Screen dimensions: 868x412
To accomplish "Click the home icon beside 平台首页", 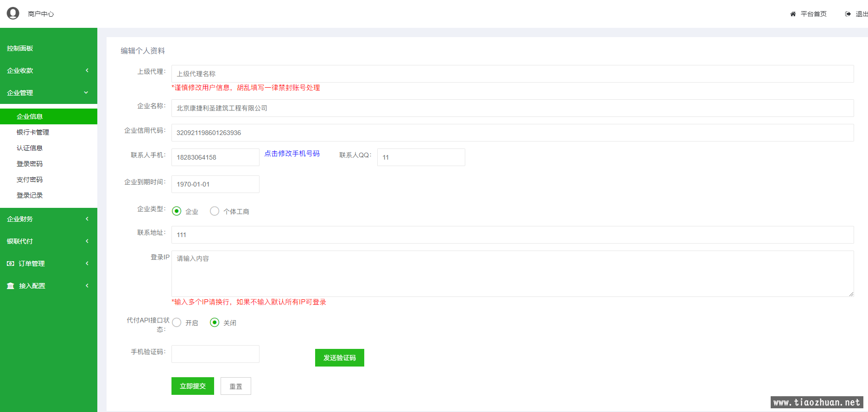I will point(793,14).
